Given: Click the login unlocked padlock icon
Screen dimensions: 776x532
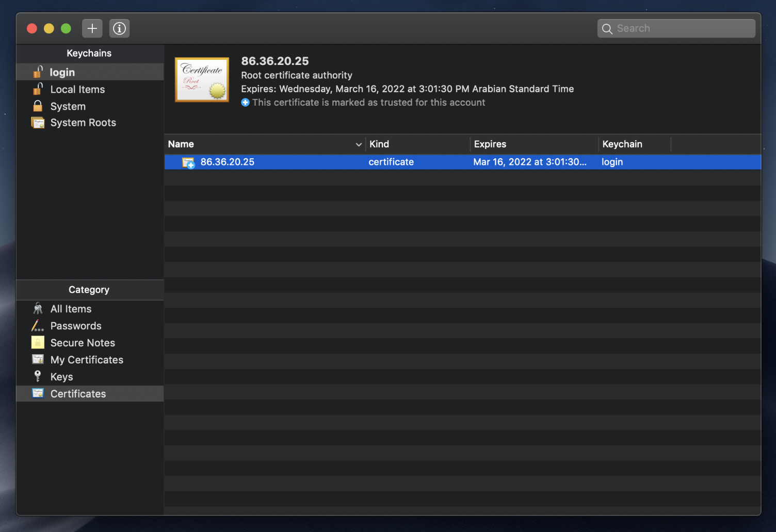Looking at the screenshot, I should tap(38, 71).
